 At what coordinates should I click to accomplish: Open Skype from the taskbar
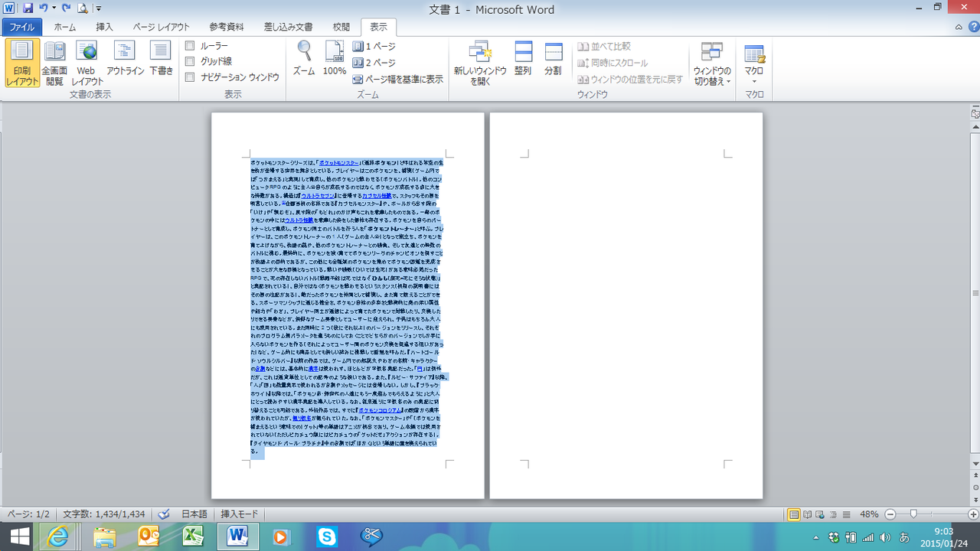pyautogui.click(x=327, y=537)
